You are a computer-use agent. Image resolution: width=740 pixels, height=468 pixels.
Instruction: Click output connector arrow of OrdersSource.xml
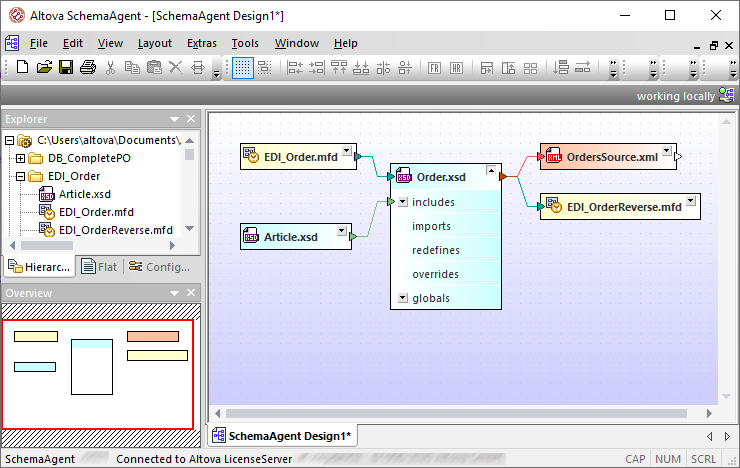[x=678, y=157]
